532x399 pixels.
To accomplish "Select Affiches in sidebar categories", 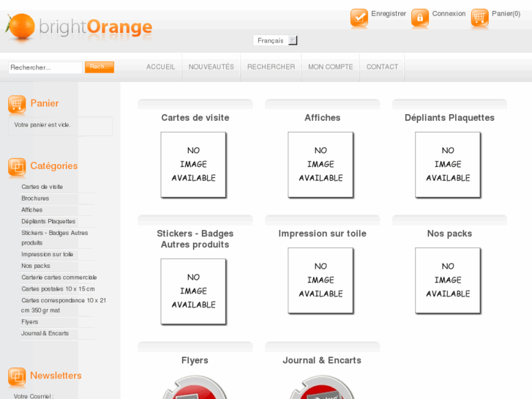I will 32,210.
